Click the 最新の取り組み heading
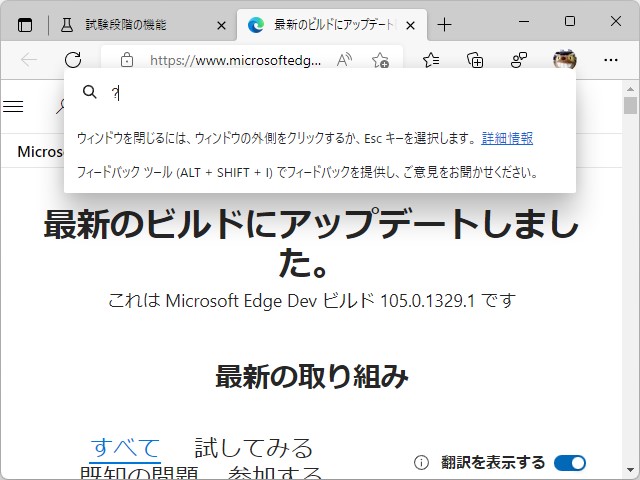The height and width of the screenshot is (480, 640). point(312,376)
